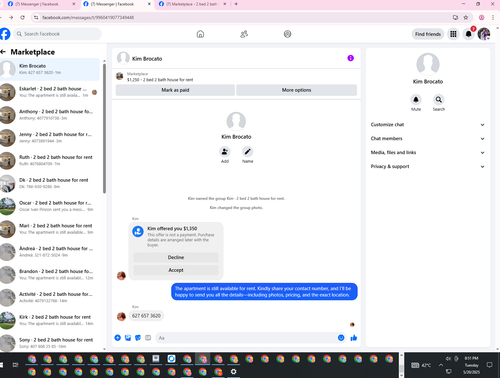Open More options for listing
Screen dimensions: 500x378
(x=296, y=90)
